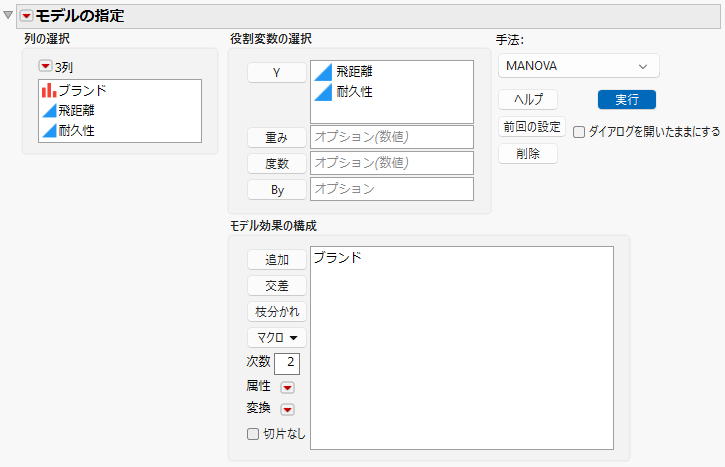Click the 前回の設定 button
Screen dimensions: 725x467
click(532, 127)
